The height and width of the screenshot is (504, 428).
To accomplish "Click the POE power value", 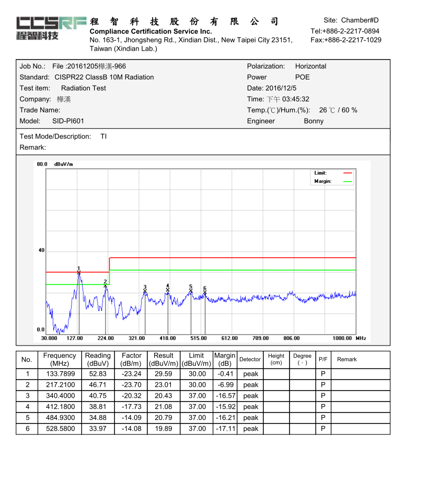I will click(x=303, y=77).
